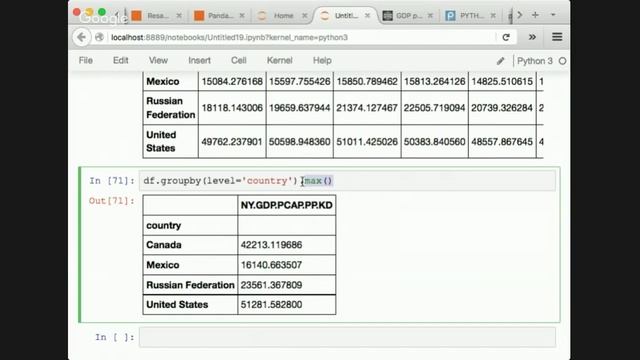Close the Home tab
The width and height of the screenshot is (640, 360).
tap(304, 16)
